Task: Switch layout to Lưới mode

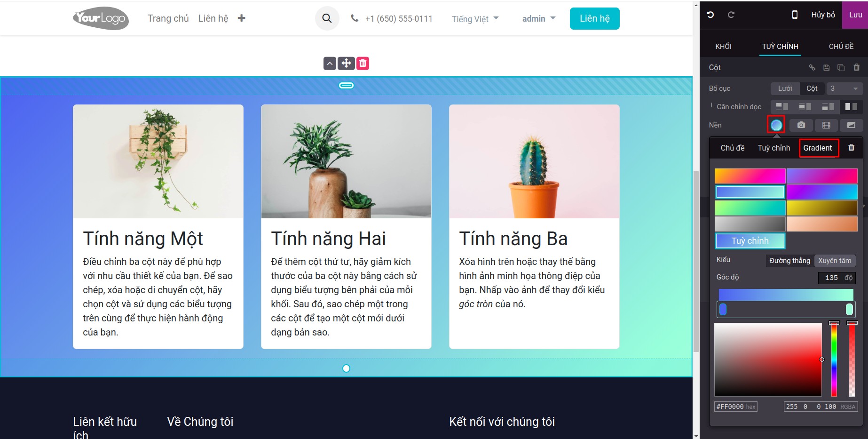Action: (x=784, y=88)
